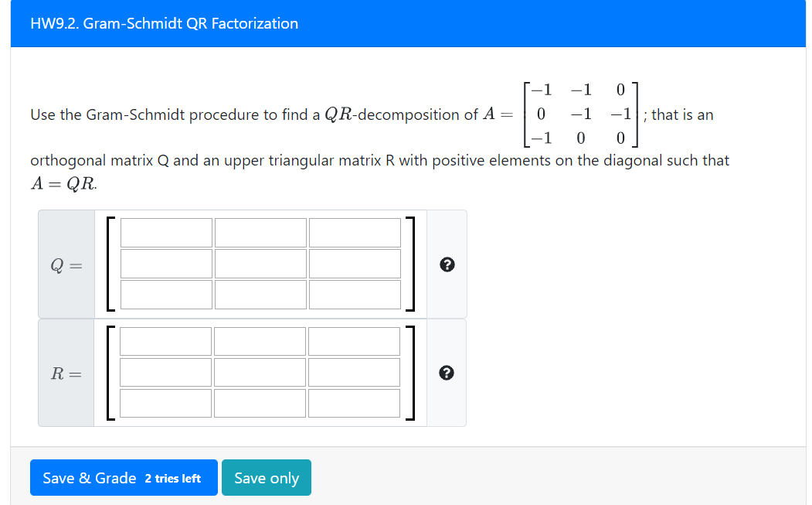The width and height of the screenshot is (812, 505).
Task: Open the help icon next to matrix Q
Action: point(447,264)
